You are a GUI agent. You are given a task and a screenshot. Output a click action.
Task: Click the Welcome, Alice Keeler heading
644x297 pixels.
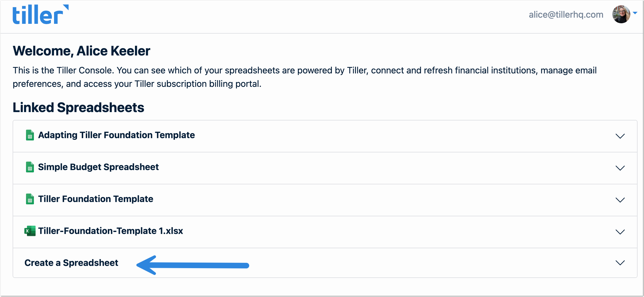81,51
